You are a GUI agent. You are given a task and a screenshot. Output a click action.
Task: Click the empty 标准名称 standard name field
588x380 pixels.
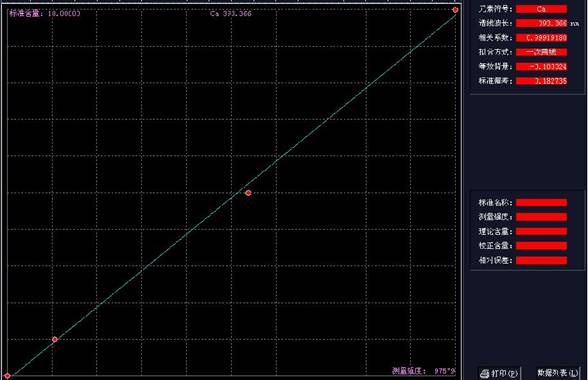541,203
